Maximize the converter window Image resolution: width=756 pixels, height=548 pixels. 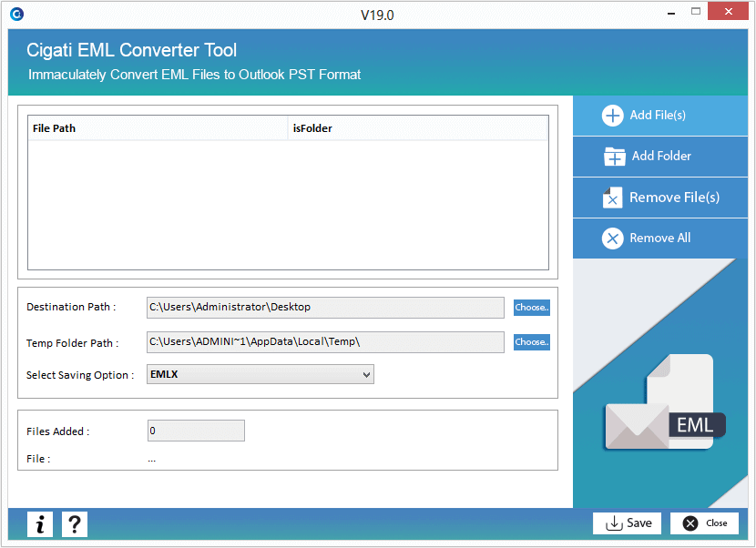tap(696, 12)
